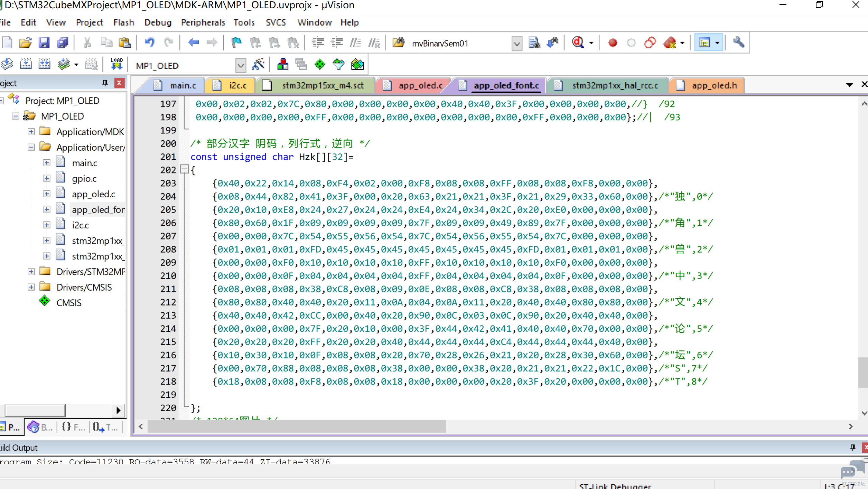
Task: Open Manage Run-Time Environment green diamond icon
Action: pos(320,64)
